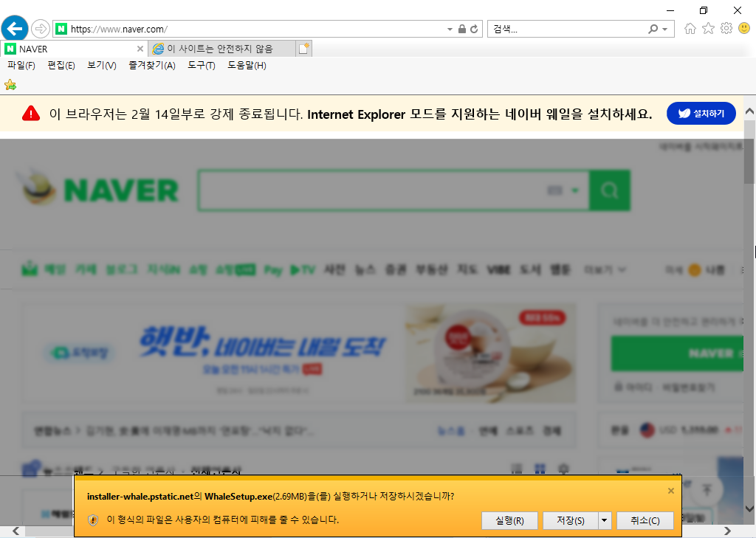Open Favorites star icon

tap(708, 29)
